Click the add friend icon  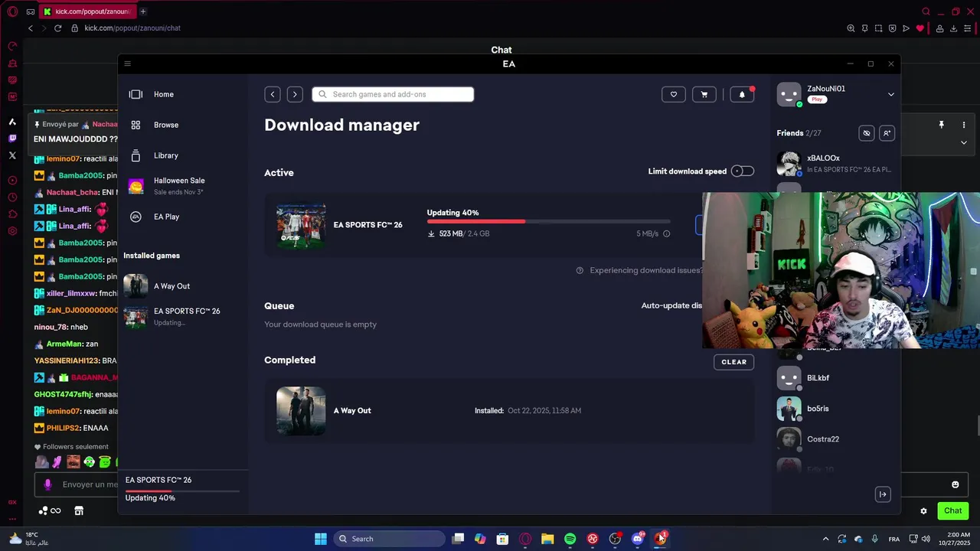[887, 133]
